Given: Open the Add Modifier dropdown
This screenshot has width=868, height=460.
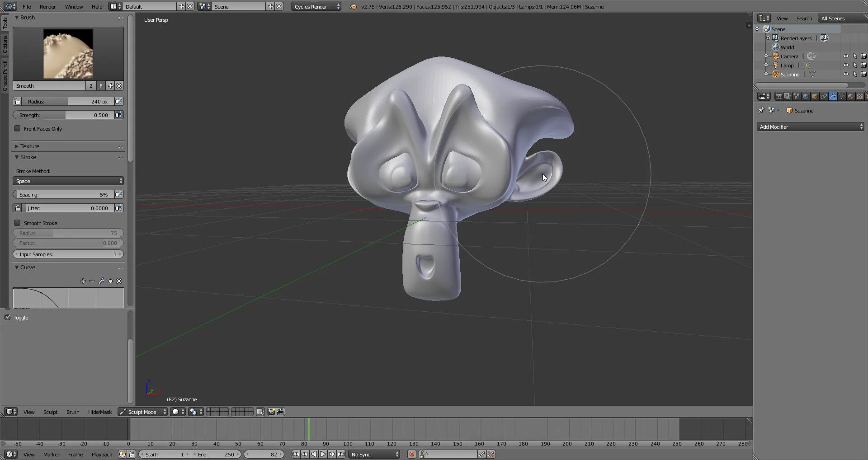Looking at the screenshot, I should coord(810,127).
